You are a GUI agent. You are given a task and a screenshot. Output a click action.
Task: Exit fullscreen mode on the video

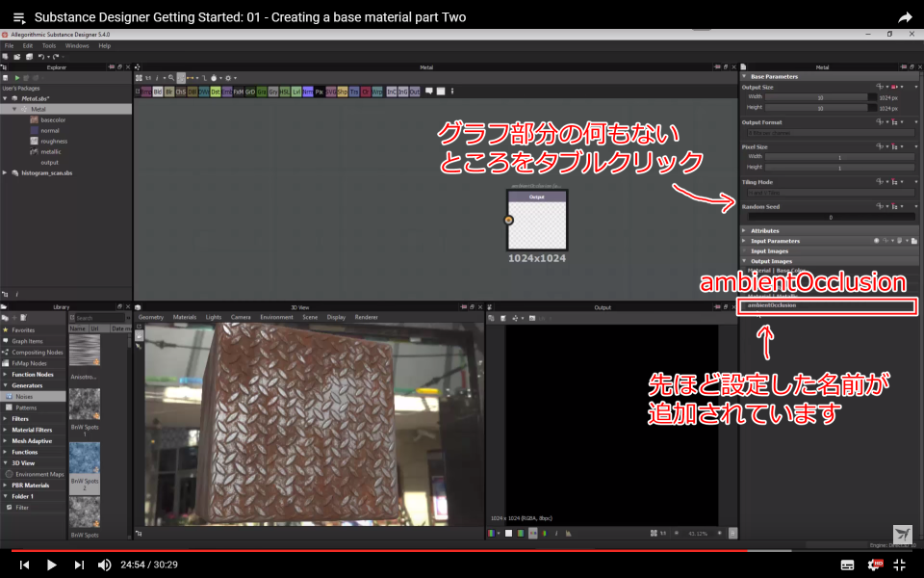(x=900, y=565)
